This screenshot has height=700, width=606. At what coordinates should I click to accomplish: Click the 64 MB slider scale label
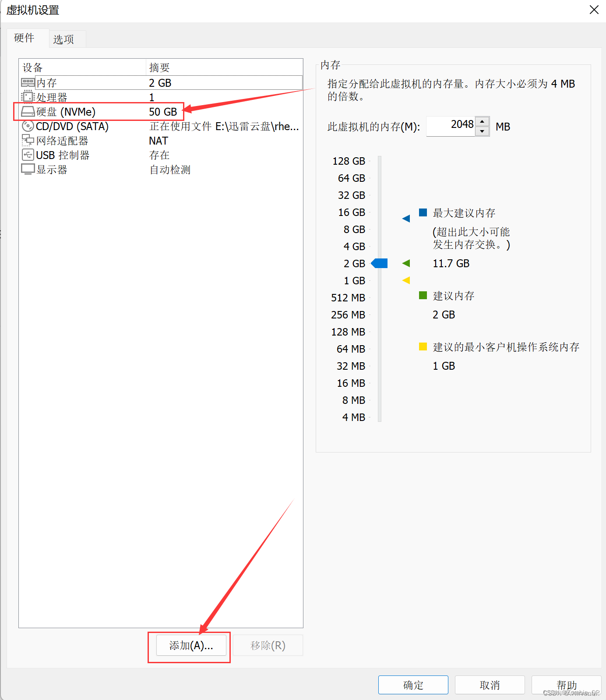[351, 349]
